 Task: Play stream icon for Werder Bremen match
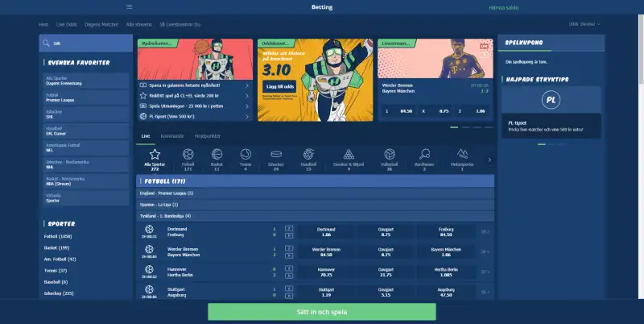pos(289,255)
